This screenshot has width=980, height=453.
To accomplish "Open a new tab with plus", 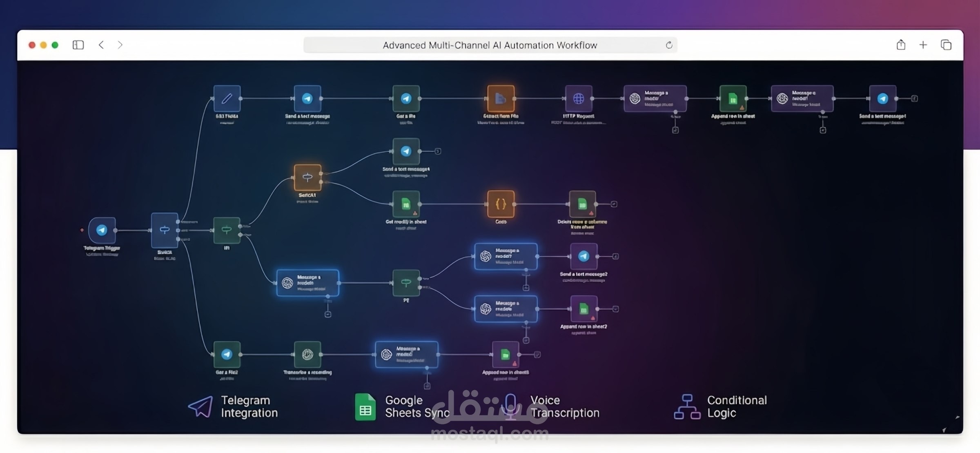I will tap(923, 45).
